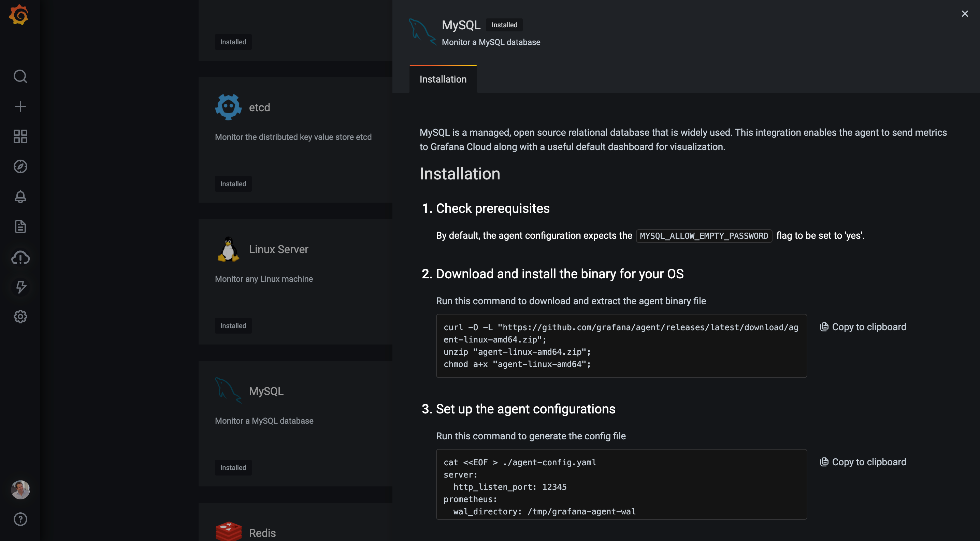Open the cloud integrations icon in sidebar
This screenshot has height=541, width=980.
click(20, 258)
